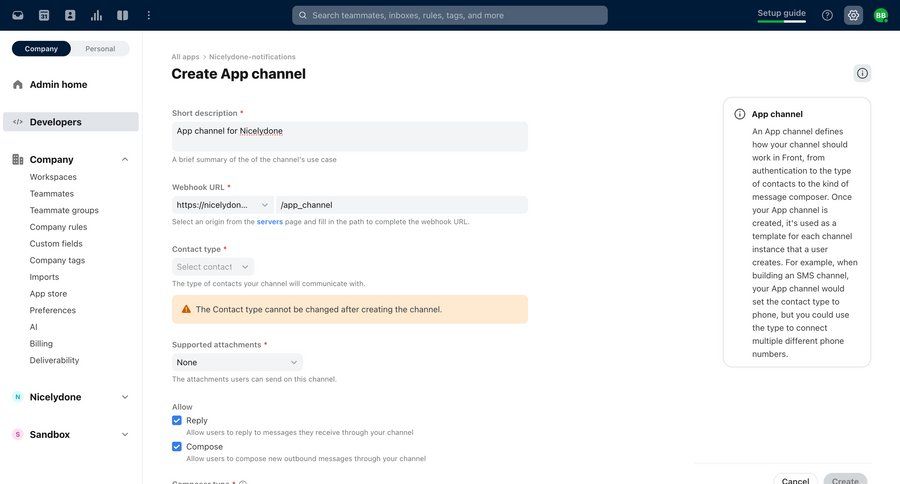
Task: Open Teammate groups in sidebar
Action: (64, 210)
